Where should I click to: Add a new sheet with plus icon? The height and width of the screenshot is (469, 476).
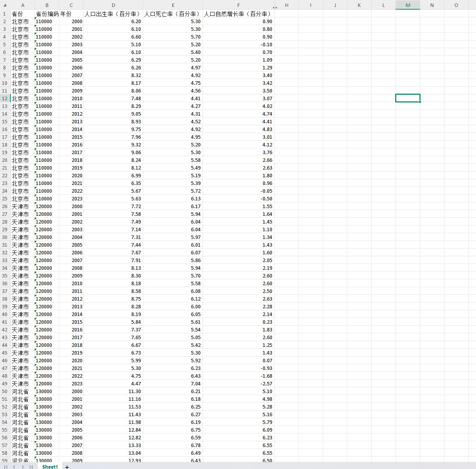click(x=67, y=467)
